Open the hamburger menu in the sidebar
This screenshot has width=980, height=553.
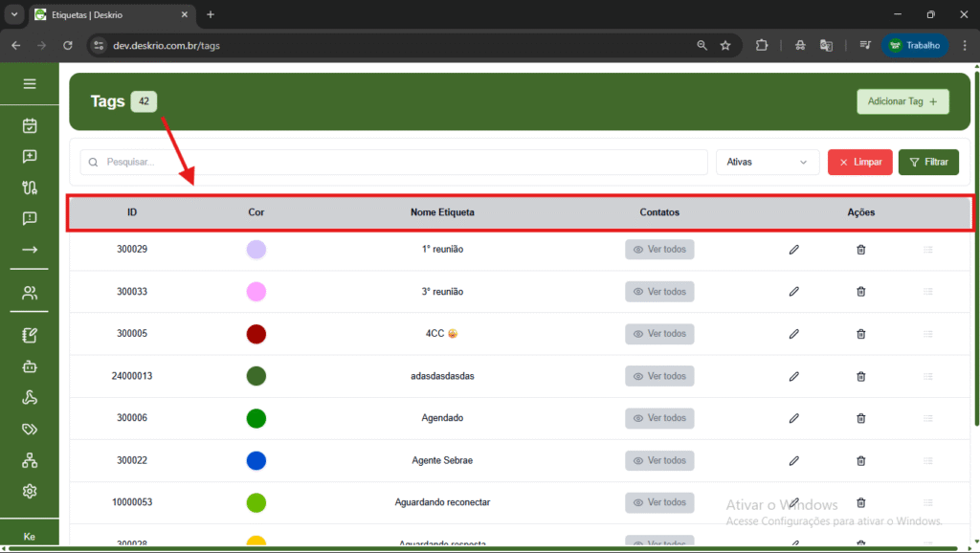click(x=30, y=84)
